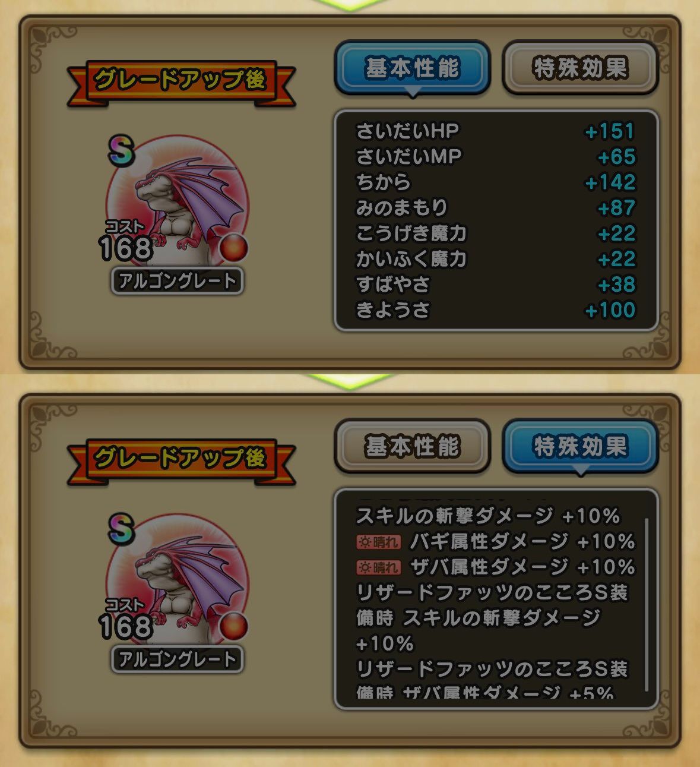Tap the upper グレードアップ後 ribbon banner
Screen dimensions: 700x767
[180, 80]
